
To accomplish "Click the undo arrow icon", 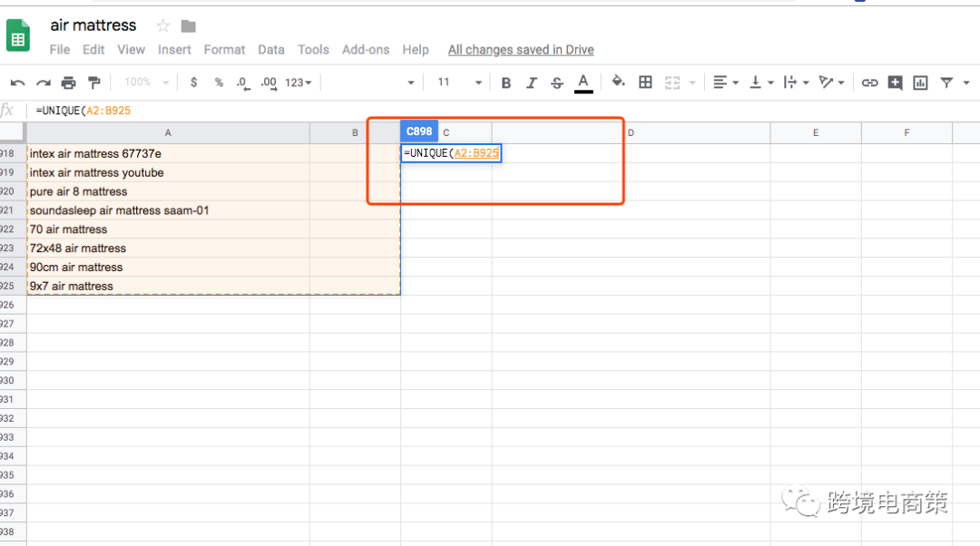I will coord(17,83).
